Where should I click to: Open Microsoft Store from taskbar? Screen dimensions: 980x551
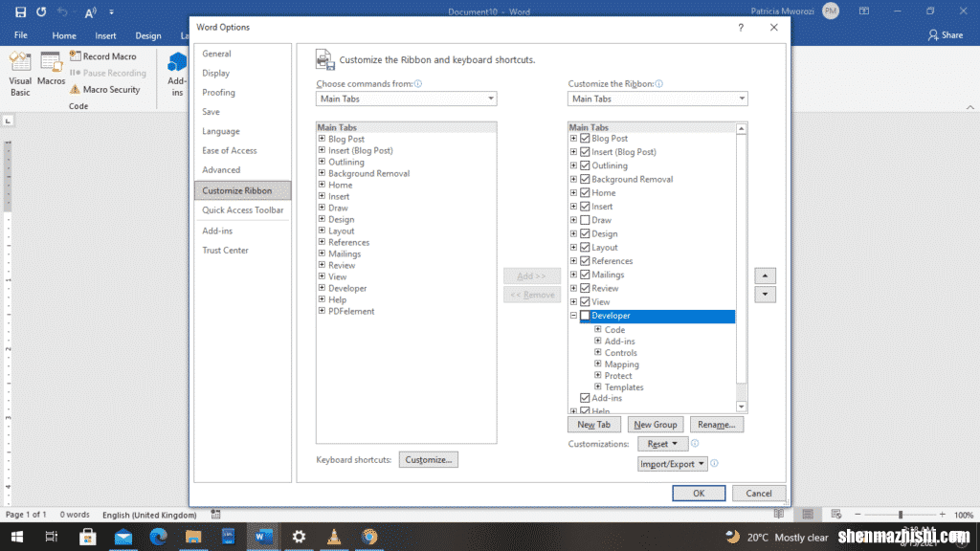tap(87, 537)
